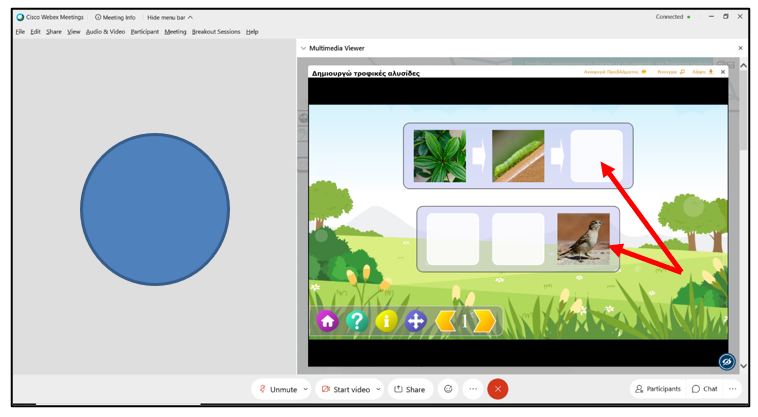
Task: Click the Cisco Webex Meetings logo icon
Action: pyautogui.click(x=20, y=17)
